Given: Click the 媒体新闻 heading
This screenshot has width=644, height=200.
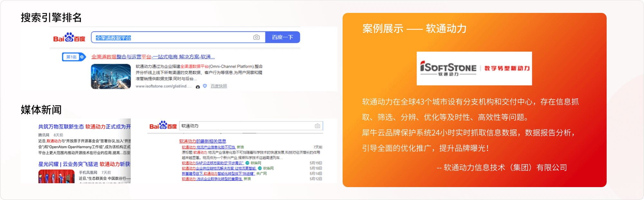Looking at the screenshot, I should [41, 110].
